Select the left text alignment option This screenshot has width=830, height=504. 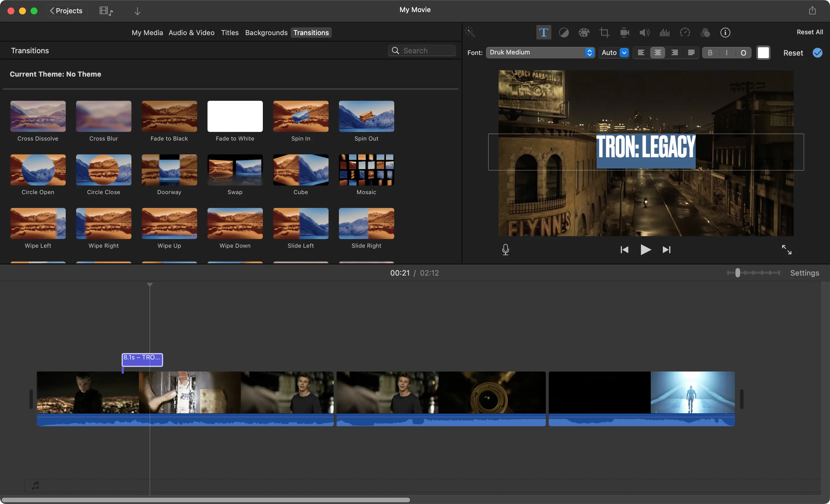click(x=641, y=52)
